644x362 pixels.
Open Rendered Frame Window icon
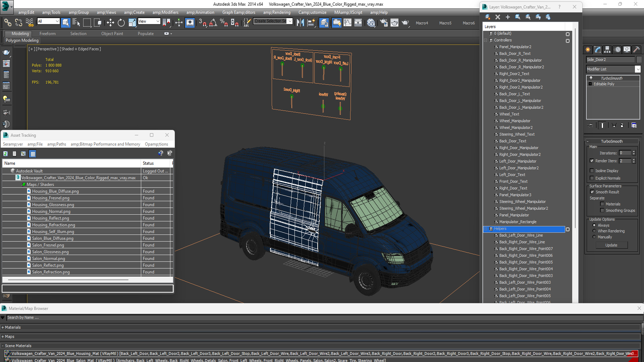point(394,22)
